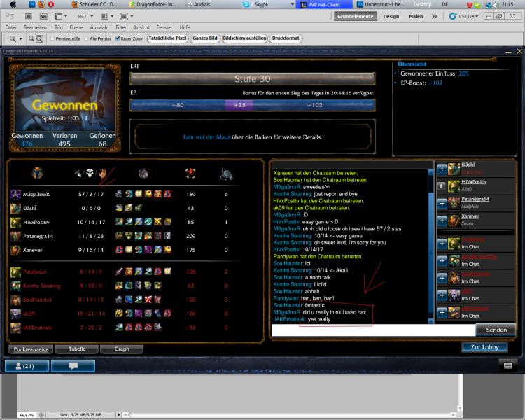
Task: Open the dropdown arrow next to Skype task
Action: coord(293,5)
